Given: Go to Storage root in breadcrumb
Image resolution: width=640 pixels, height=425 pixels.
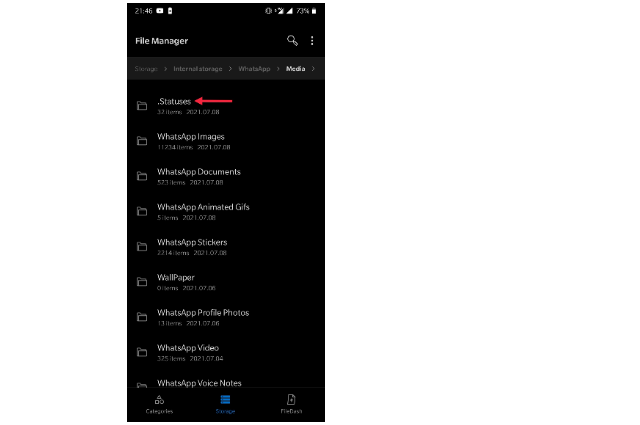Looking at the screenshot, I should (146, 69).
